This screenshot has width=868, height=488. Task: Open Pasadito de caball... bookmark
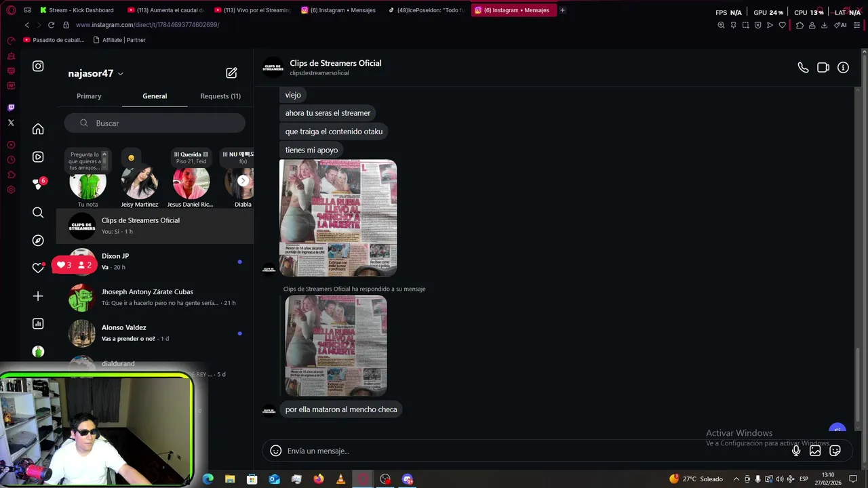[54, 40]
